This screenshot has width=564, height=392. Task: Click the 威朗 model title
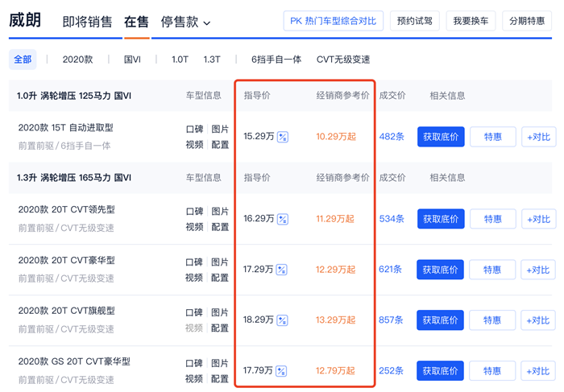point(25,20)
